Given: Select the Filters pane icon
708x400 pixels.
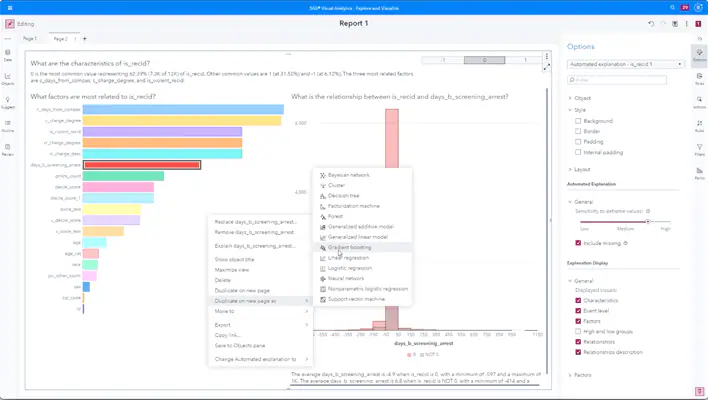Looking at the screenshot, I should (699, 150).
